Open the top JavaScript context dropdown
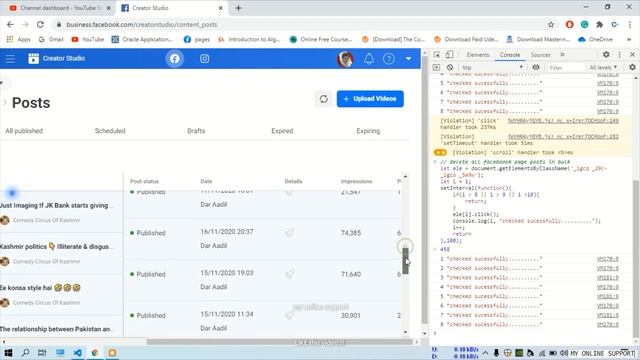 [x=493, y=67]
